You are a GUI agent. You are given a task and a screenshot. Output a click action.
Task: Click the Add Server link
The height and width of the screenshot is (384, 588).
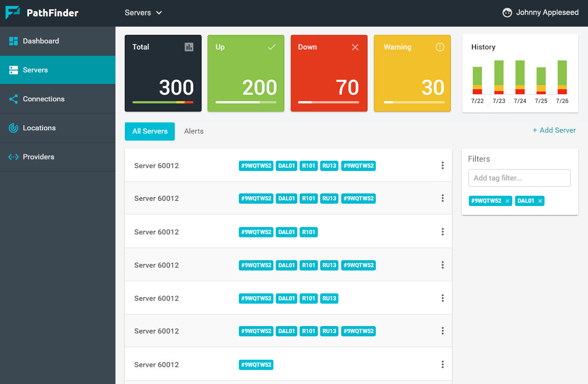(x=554, y=130)
